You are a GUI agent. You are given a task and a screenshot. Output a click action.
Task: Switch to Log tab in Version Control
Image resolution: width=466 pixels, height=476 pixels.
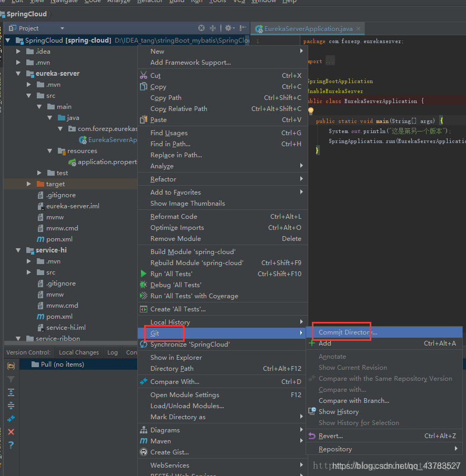tap(113, 352)
